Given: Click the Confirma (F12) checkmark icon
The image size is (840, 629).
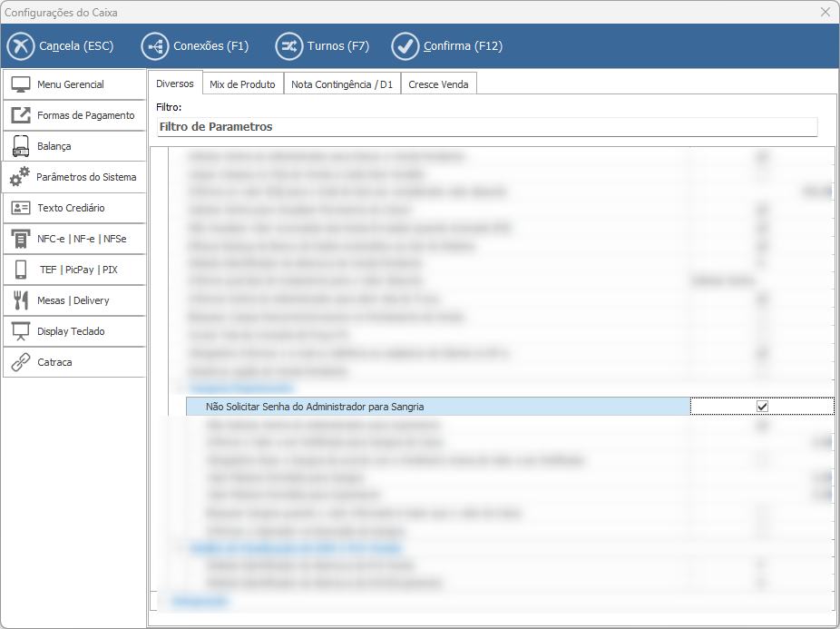Looking at the screenshot, I should coord(405,46).
